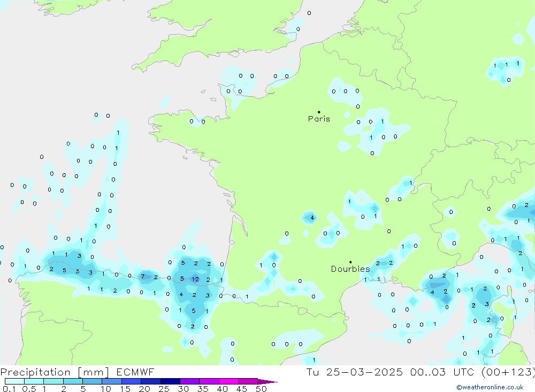The height and width of the screenshot is (392, 535).
Task: Click the Dourbies location label
Action: 350,269
